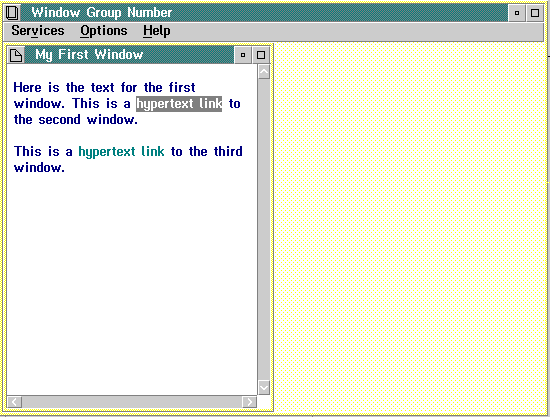Click the book system icon in main title bar
This screenshot has width=550, height=417.
point(13,13)
